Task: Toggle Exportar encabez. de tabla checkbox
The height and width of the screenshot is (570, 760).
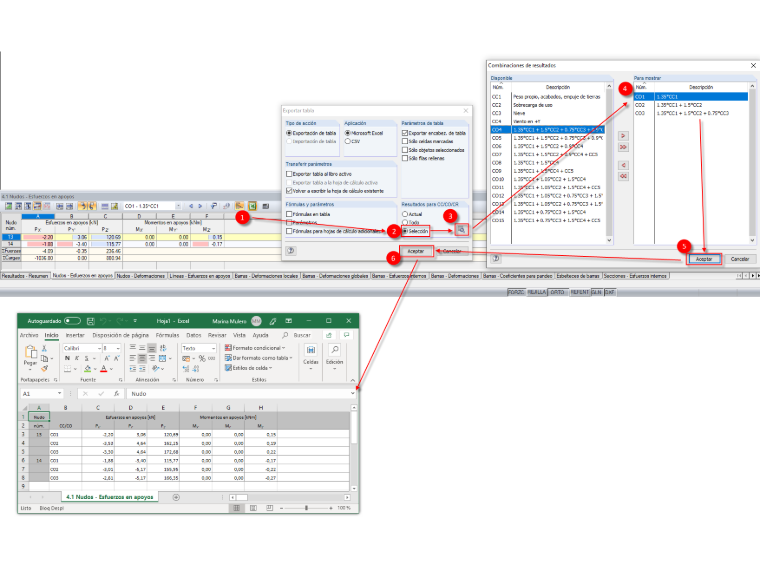Action: tap(405, 133)
